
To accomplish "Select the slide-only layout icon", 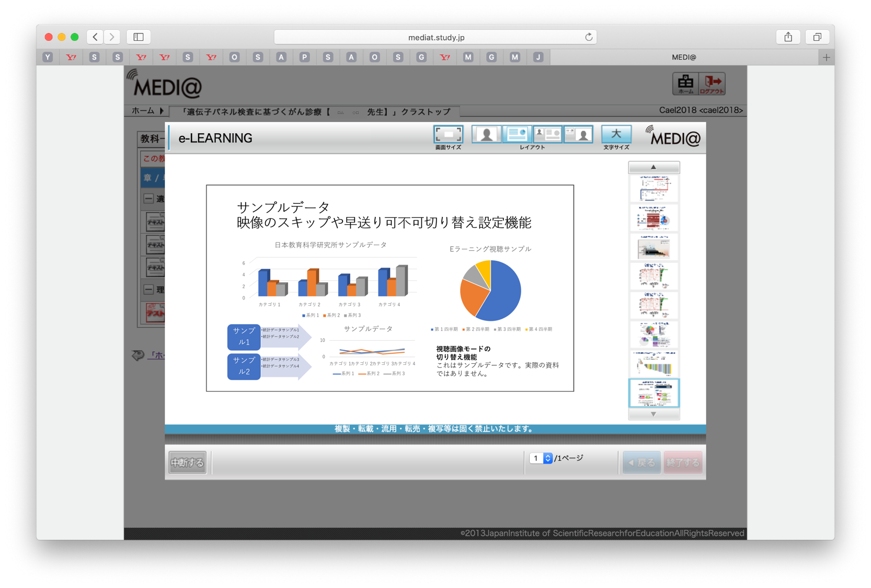I will pyautogui.click(x=517, y=135).
